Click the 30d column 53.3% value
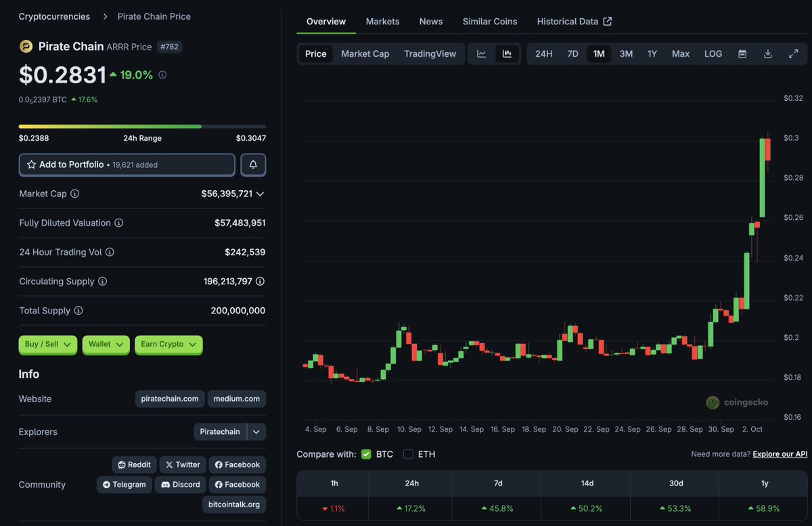 click(x=675, y=508)
